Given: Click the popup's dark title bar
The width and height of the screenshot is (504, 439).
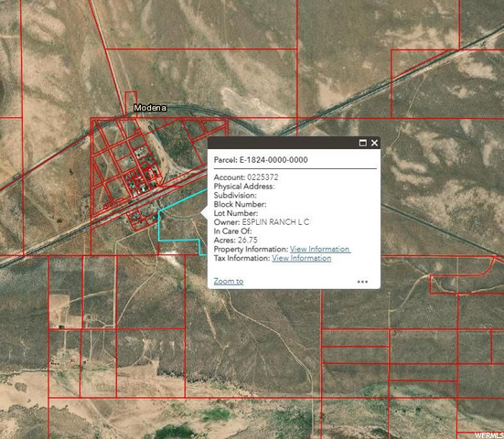Looking at the screenshot, I should coord(283,143).
